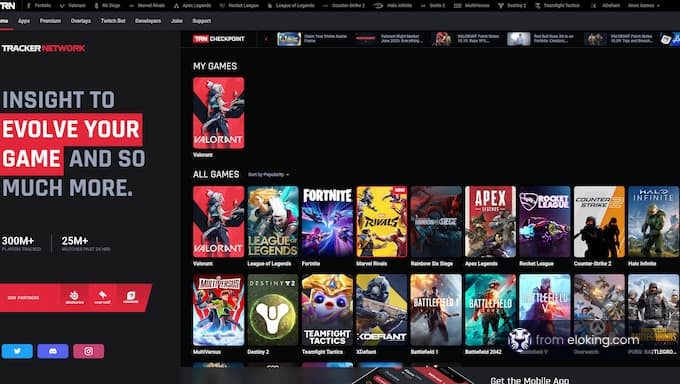Click the TRN Checkpoint logo

(x=219, y=39)
